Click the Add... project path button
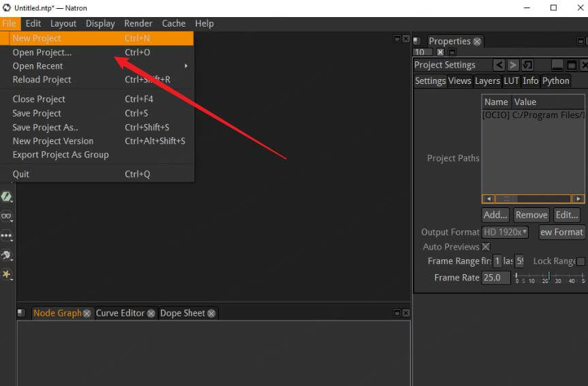 pos(495,214)
